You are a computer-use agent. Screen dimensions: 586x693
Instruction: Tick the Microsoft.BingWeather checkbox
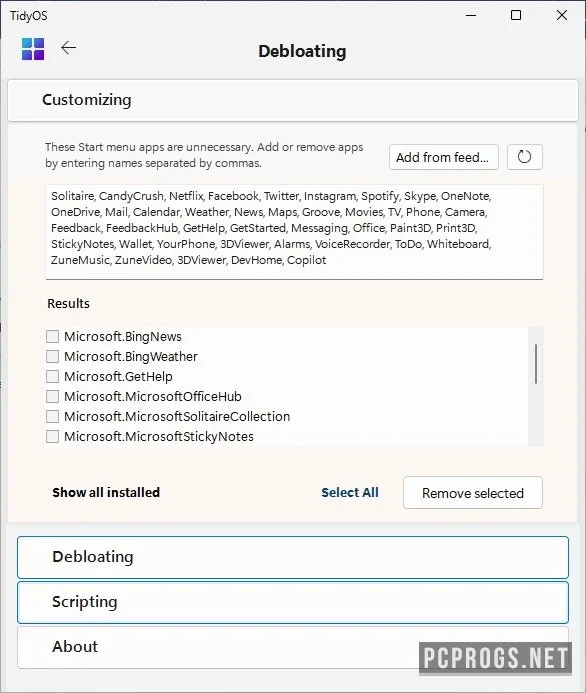point(53,356)
